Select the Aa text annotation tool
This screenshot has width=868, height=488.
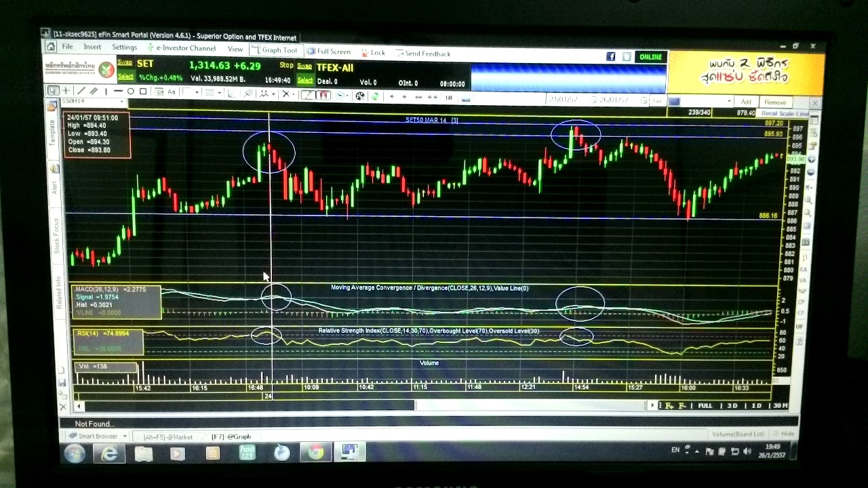[172, 92]
